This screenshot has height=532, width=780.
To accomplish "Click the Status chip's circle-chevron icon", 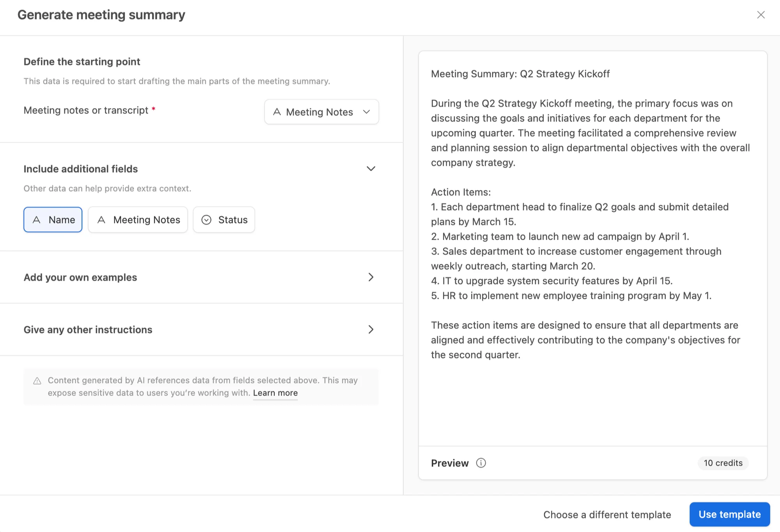I will pos(206,220).
